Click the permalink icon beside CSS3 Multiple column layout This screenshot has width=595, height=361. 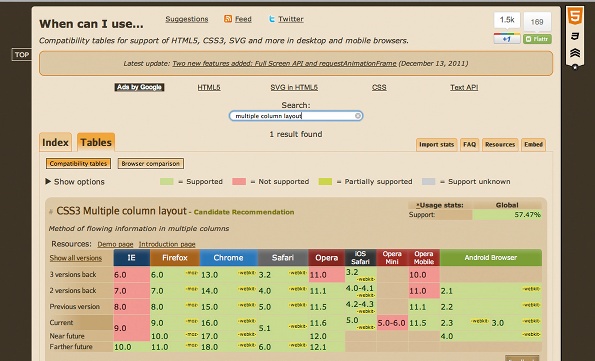50,212
